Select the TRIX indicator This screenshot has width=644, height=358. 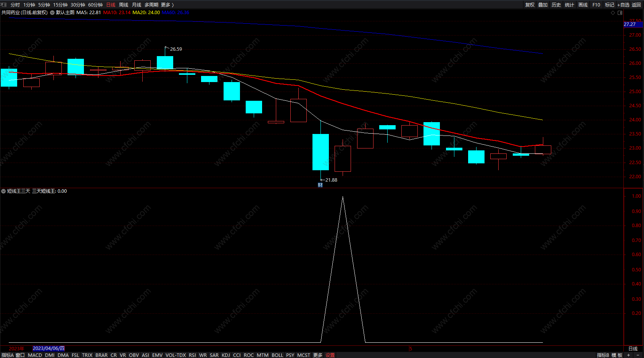click(87, 355)
